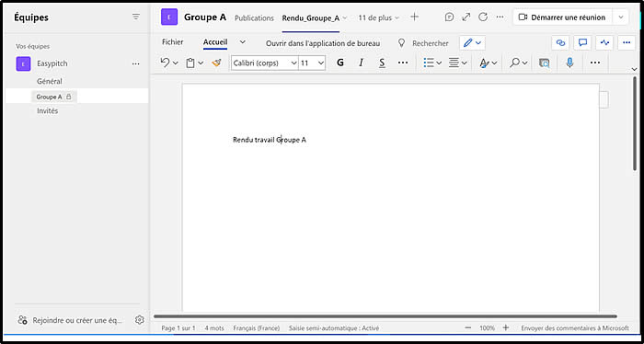Click Ouvrir dans l'application de bureau
Image resolution: width=644 pixels, height=344 pixels.
click(x=323, y=43)
